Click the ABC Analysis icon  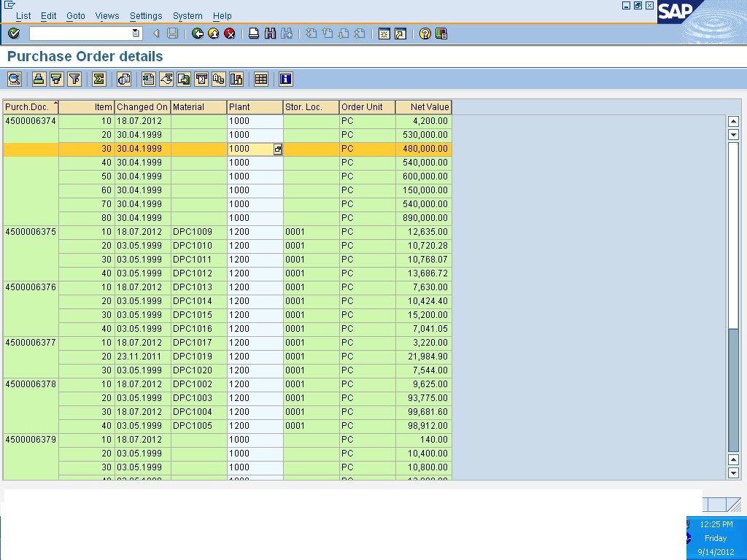219,79
